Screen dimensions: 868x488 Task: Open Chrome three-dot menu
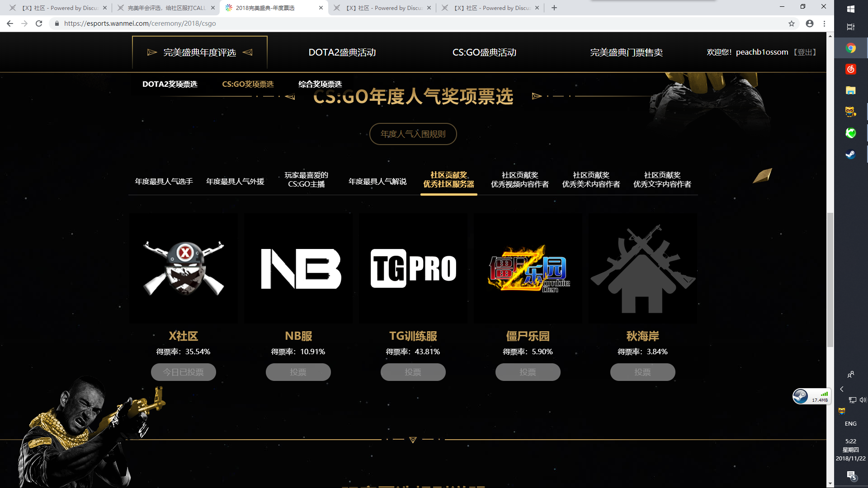pyautogui.click(x=824, y=23)
